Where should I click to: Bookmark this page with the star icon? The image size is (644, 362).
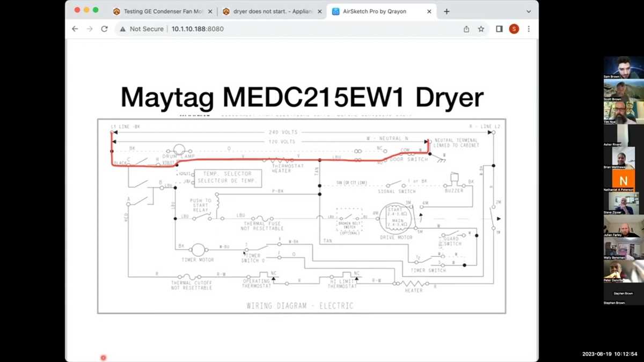481,29
